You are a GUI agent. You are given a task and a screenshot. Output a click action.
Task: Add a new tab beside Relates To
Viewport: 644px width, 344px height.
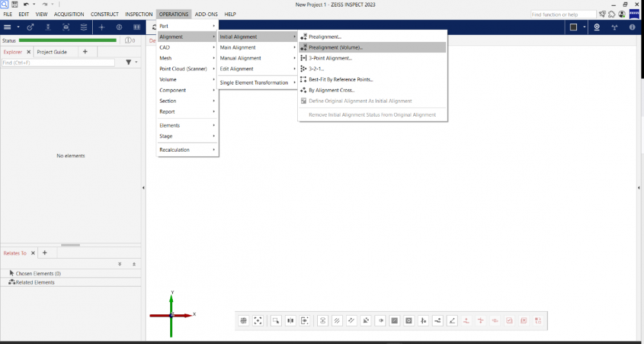44,253
